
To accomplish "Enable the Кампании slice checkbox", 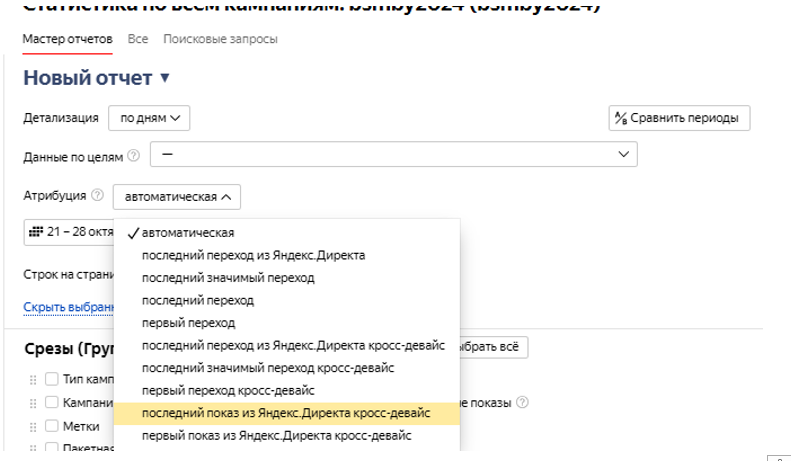I will [x=52, y=402].
